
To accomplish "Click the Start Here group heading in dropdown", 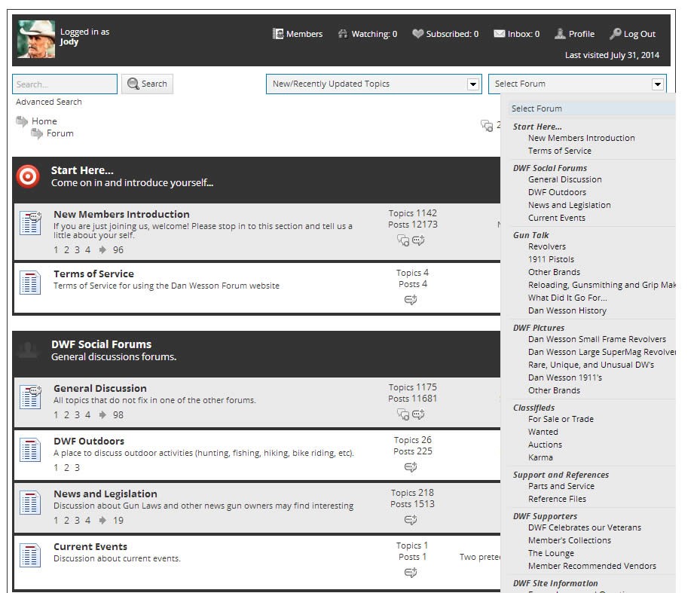I will [x=537, y=127].
